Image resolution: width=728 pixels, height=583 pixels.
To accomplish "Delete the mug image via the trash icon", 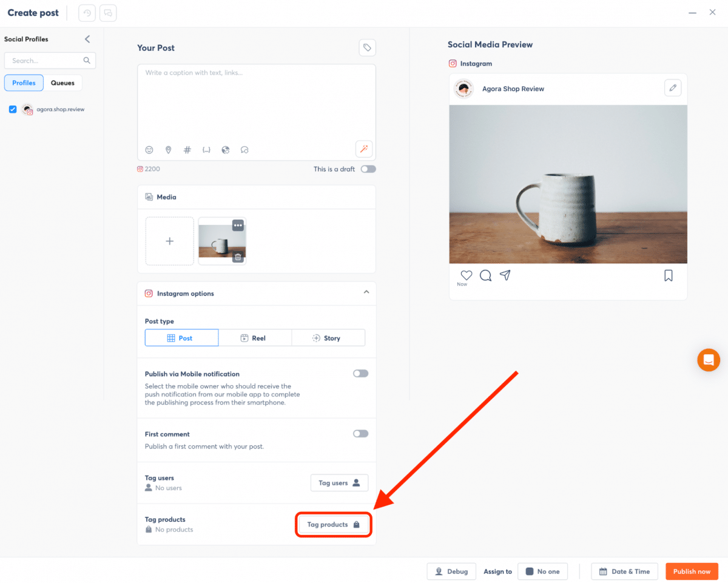I will click(x=238, y=257).
